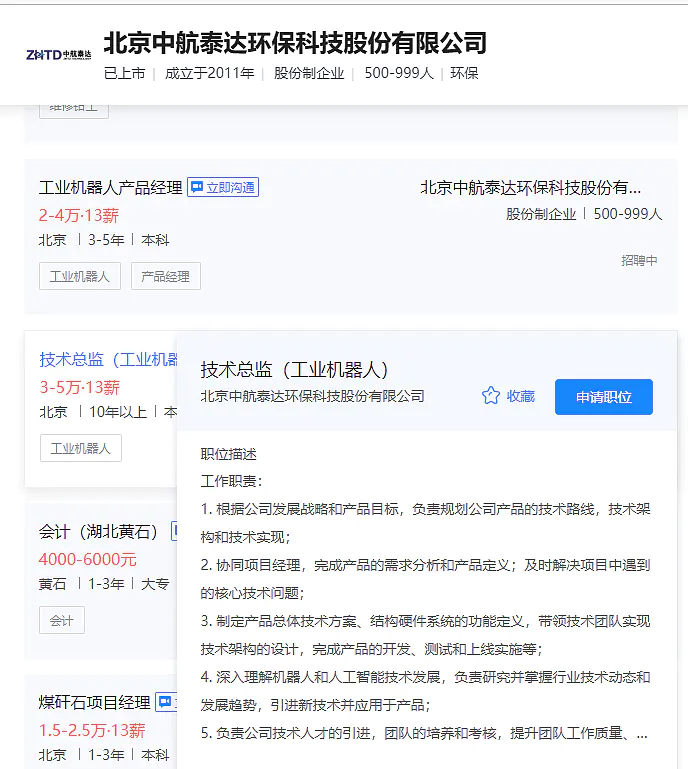Click company name under the popup title
Screen dimensions: 688x769
coord(312,396)
